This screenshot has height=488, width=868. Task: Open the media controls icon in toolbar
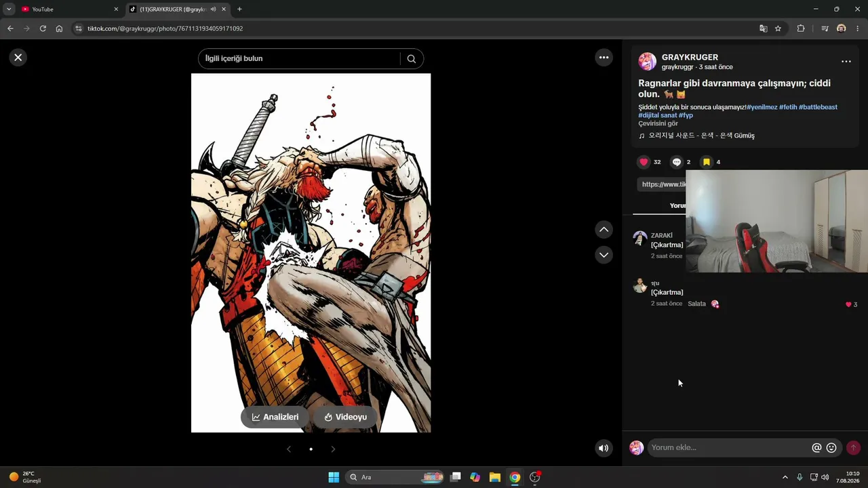pyautogui.click(x=825, y=28)
